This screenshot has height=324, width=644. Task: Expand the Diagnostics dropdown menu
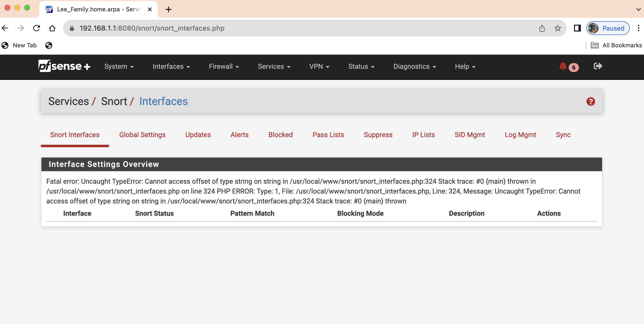414,67
